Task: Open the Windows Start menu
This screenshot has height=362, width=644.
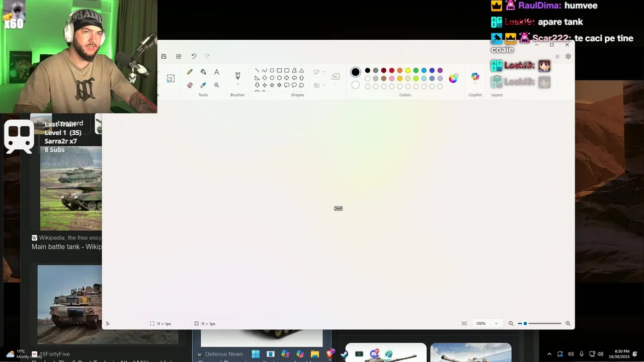Action: tap(256, 354)
